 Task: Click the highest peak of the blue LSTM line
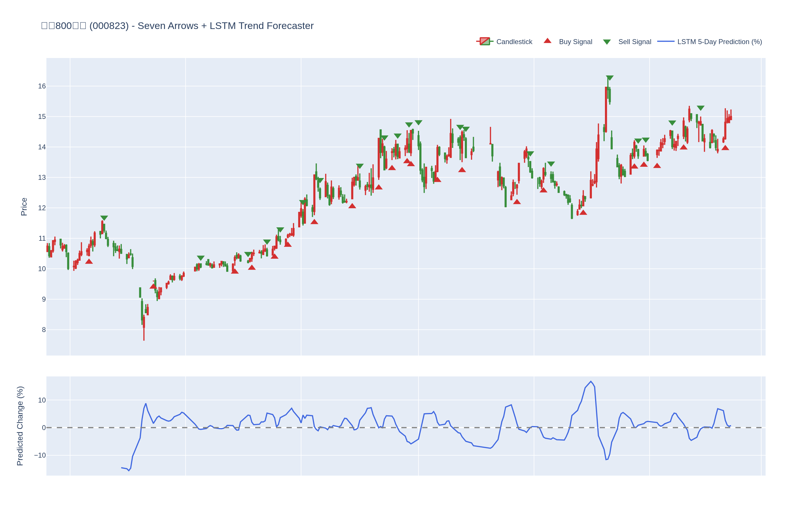point(591,381)
